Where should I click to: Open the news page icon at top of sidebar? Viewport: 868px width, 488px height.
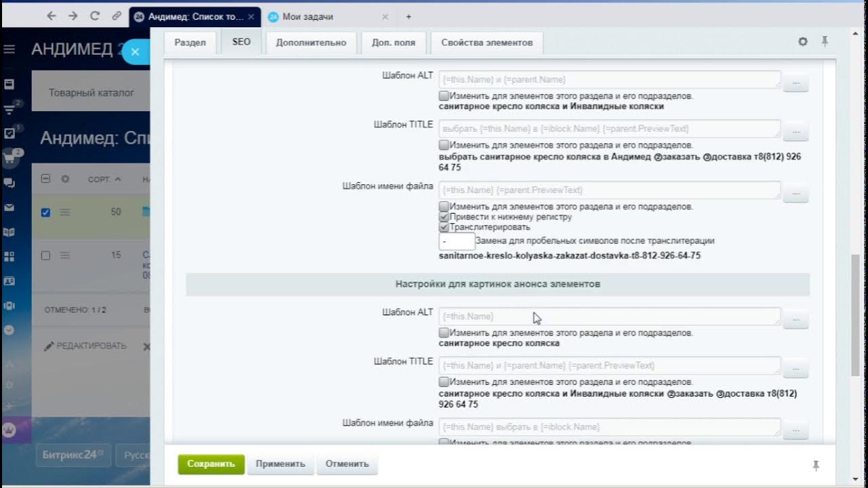[x=9, y=85]
